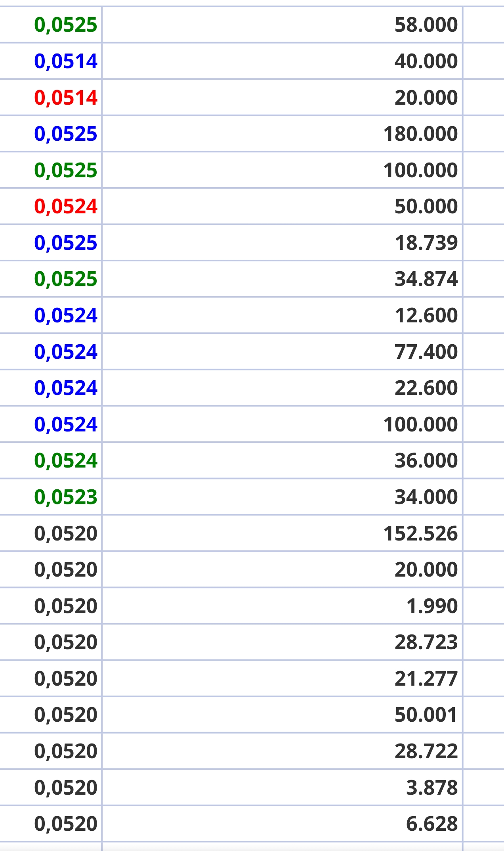
Task: Click the volume cell showing 180.000
Action: click(420, 134)
